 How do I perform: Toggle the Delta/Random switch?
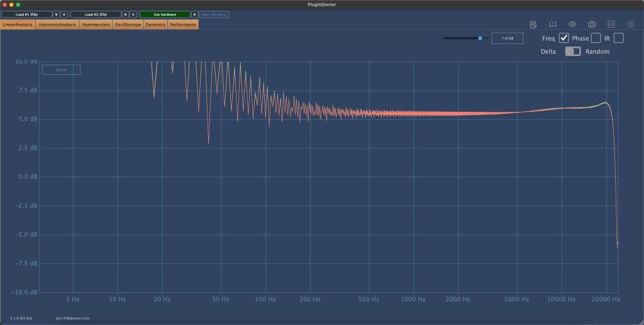(x=572, y=52)
